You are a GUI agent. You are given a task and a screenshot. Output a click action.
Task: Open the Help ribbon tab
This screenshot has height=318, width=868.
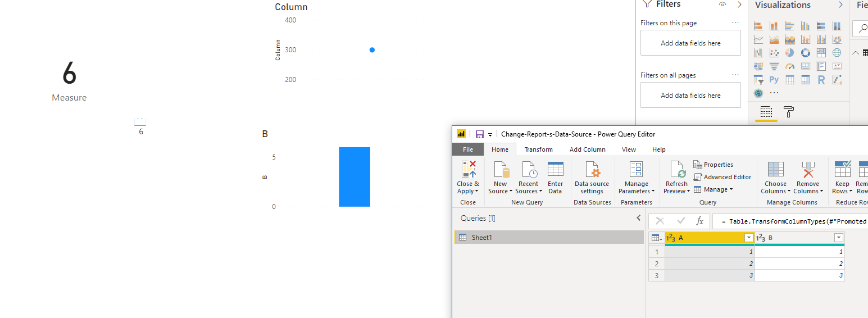point(658,149)
